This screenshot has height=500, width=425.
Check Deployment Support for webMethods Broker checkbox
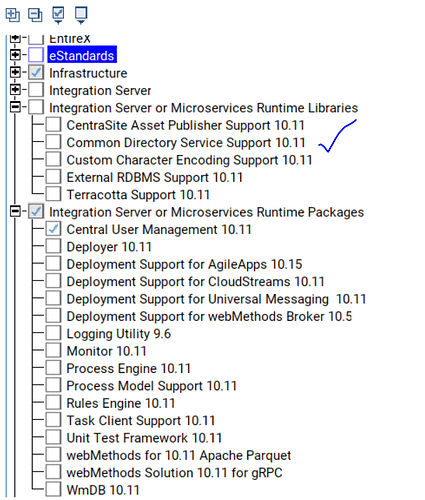[x=53, y=315]
